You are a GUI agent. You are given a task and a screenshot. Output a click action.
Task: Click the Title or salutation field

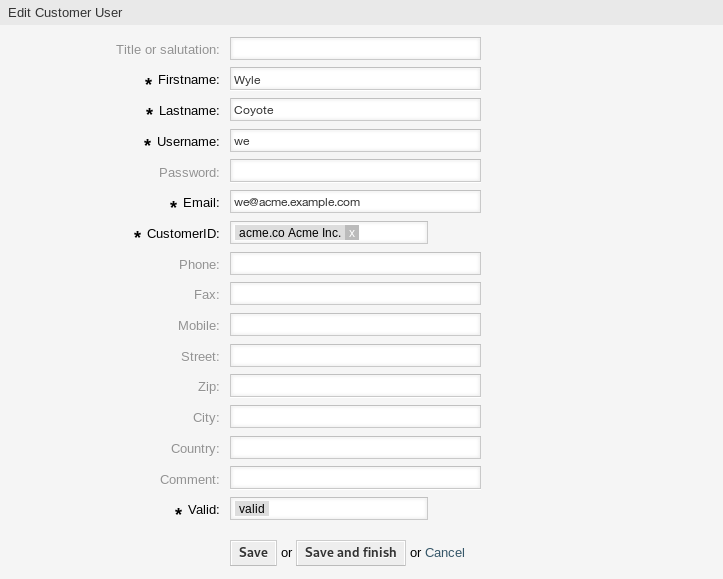click(356, 48)
